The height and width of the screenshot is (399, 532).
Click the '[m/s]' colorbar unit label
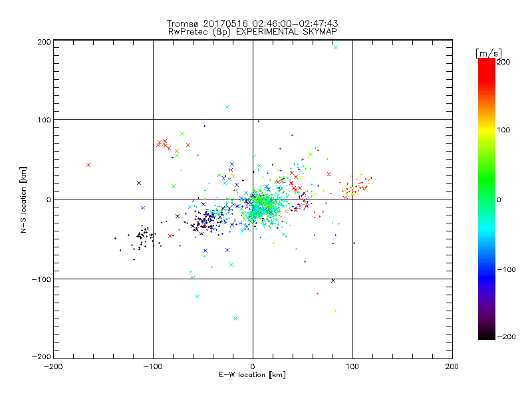[x=489, y=53]
